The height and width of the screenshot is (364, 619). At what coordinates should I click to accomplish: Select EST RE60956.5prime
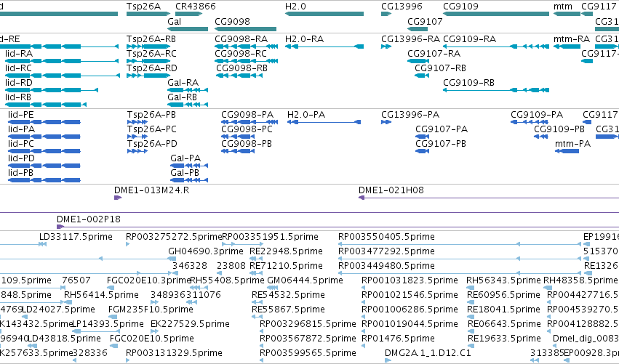[504, 295]
